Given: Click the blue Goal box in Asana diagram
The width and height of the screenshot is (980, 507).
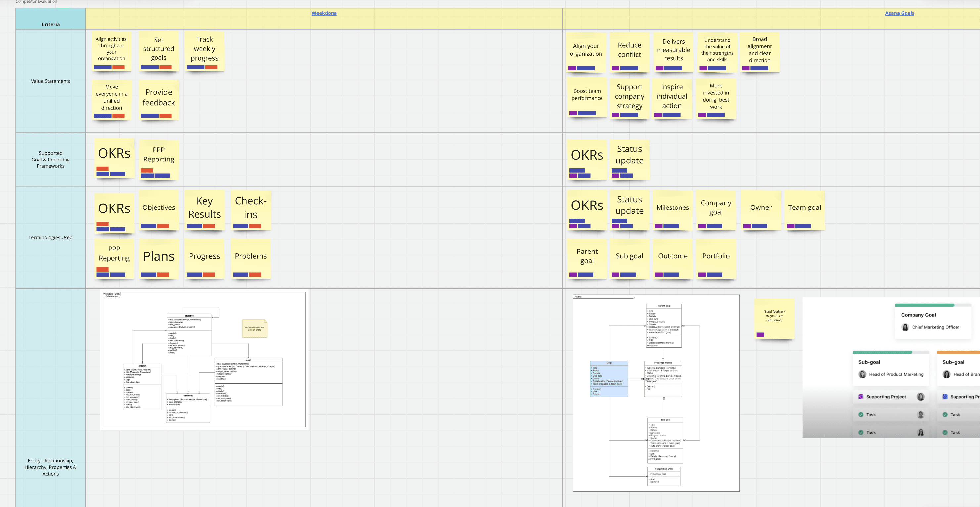Looking at the screenshot, I should (x=609, y=379).
